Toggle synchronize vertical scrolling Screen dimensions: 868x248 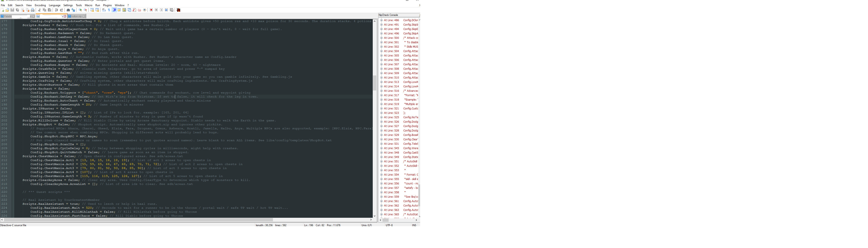[92, 10]
